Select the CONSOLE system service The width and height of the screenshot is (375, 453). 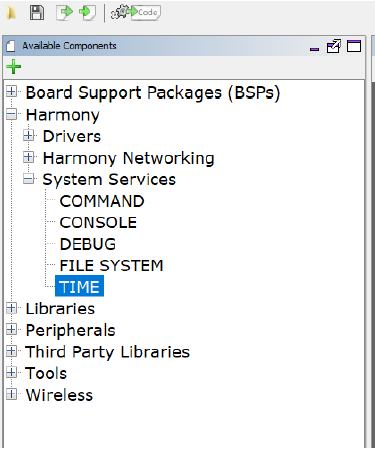[98, 223]
